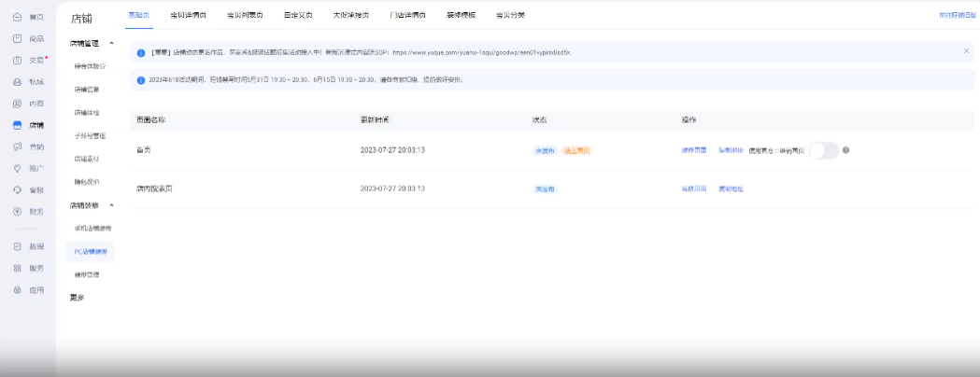Click the orange status tag in the 首页 row
Screen dimensions: 980x377
point(576,150)
